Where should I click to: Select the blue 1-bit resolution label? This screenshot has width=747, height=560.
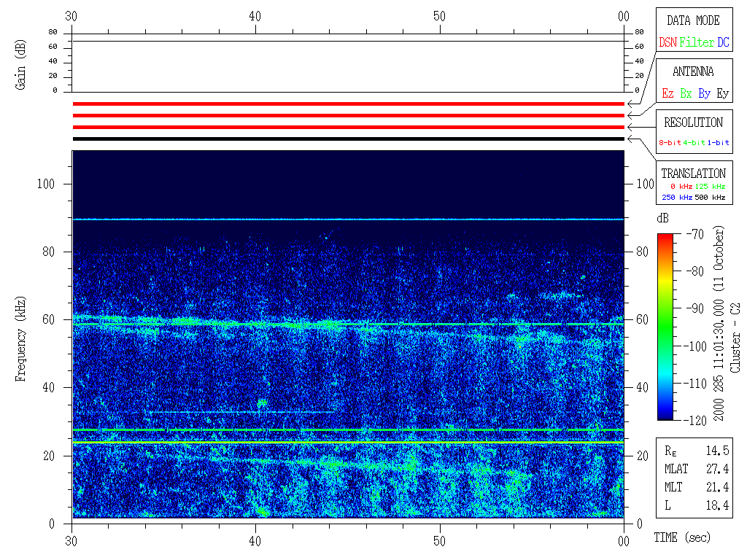coord(719,143)
